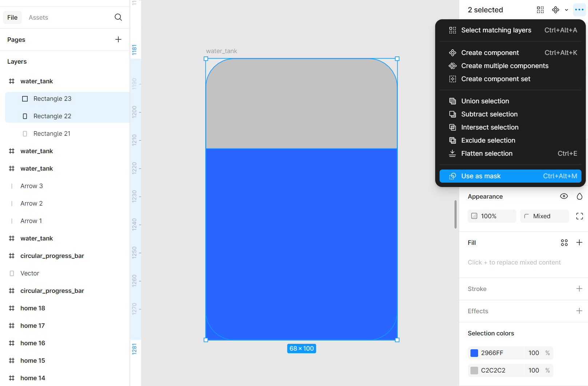
Task: Click the search icon in the left panel
Action: (118, 17)
